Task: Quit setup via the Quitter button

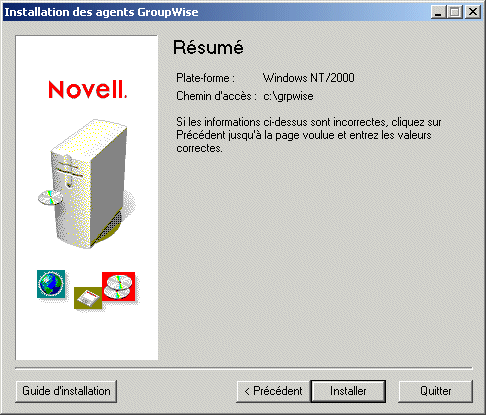Action: coord(435,391)
